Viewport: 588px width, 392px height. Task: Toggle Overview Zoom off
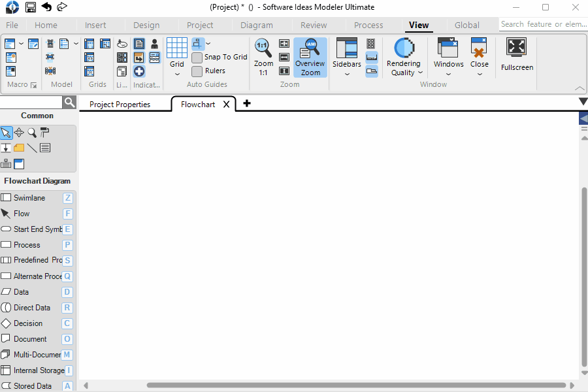pyautogui.click(x=310, y=56)
